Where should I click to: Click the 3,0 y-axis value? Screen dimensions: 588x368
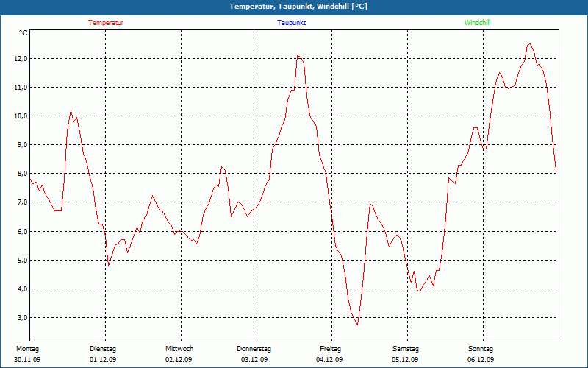[x=22, y=318]
